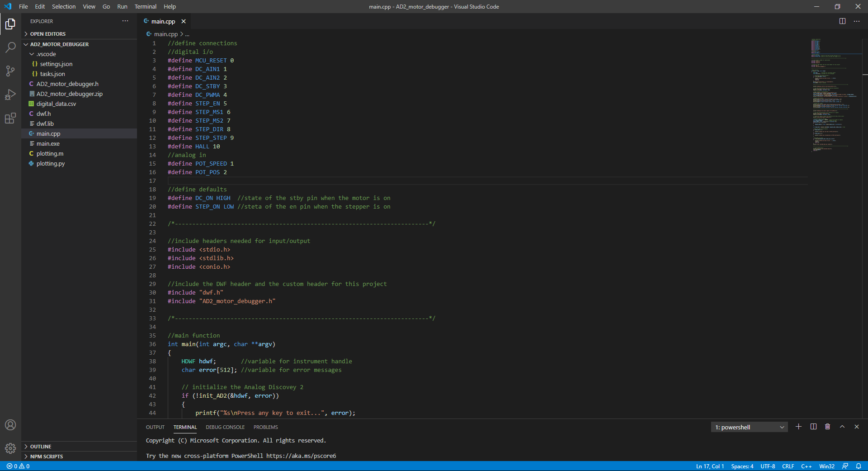
Task: Expand the NPM SCRIPTS section
Action: coord(79,457)
